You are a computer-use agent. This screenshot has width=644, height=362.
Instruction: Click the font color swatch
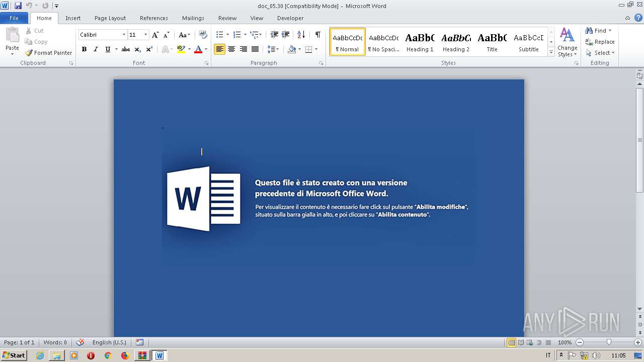(198, 49)
